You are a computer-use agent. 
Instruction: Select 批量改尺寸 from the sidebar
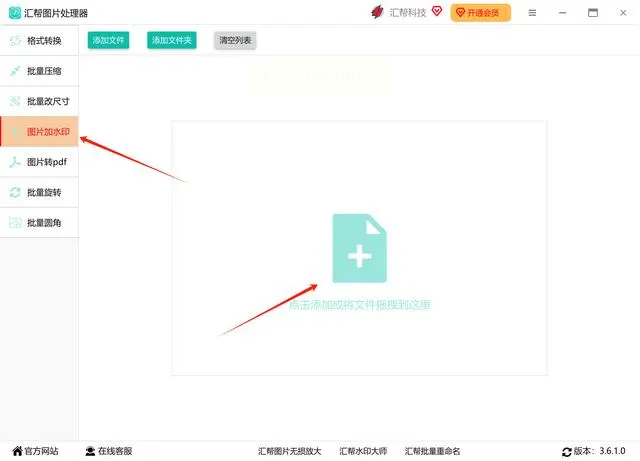point(39,101)
